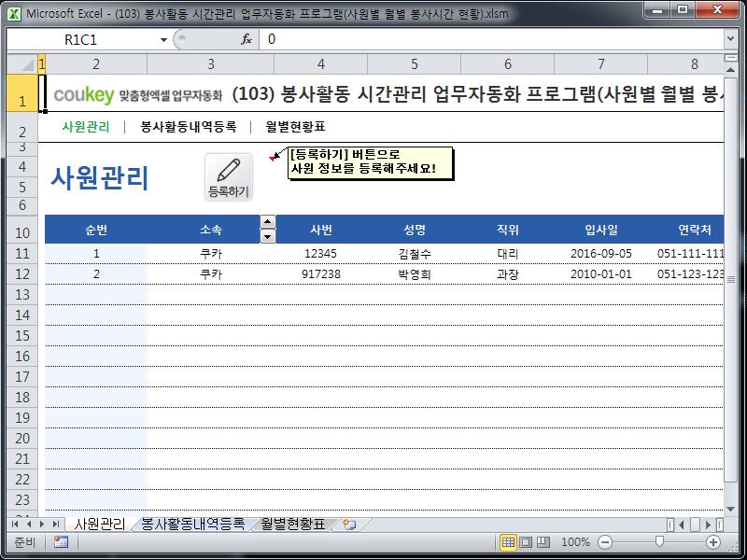747x560 pixels.
Task: Click the vertical split box handle
Action: coord(730,58)
